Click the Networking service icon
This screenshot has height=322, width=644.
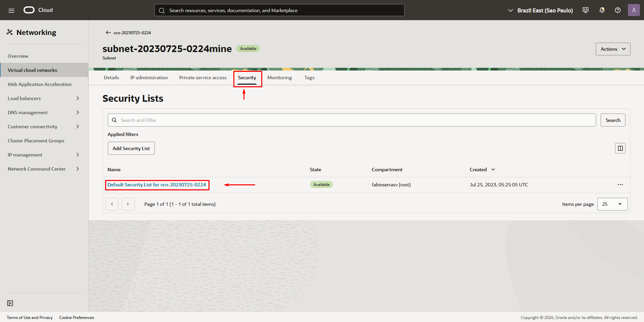[10, 32]
